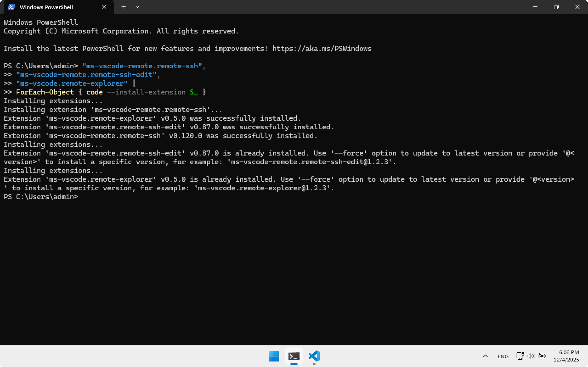Open the Windows Start menu
588x367 pixels.
pos(274,356)
